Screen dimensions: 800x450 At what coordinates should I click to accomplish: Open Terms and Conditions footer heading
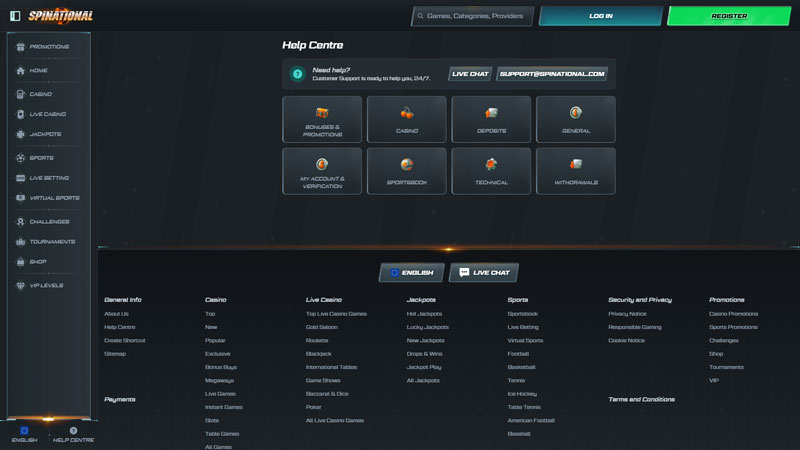pyautogui.click(x=642, y=399)
